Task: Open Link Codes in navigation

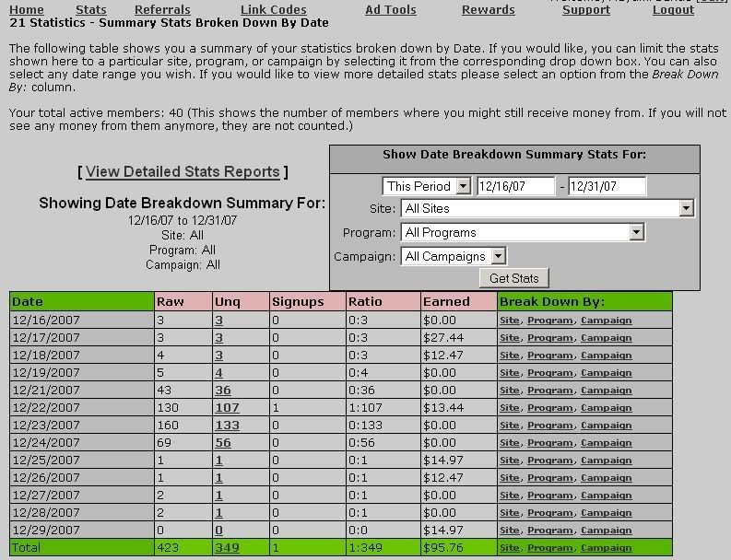Action: coord(273,9)
